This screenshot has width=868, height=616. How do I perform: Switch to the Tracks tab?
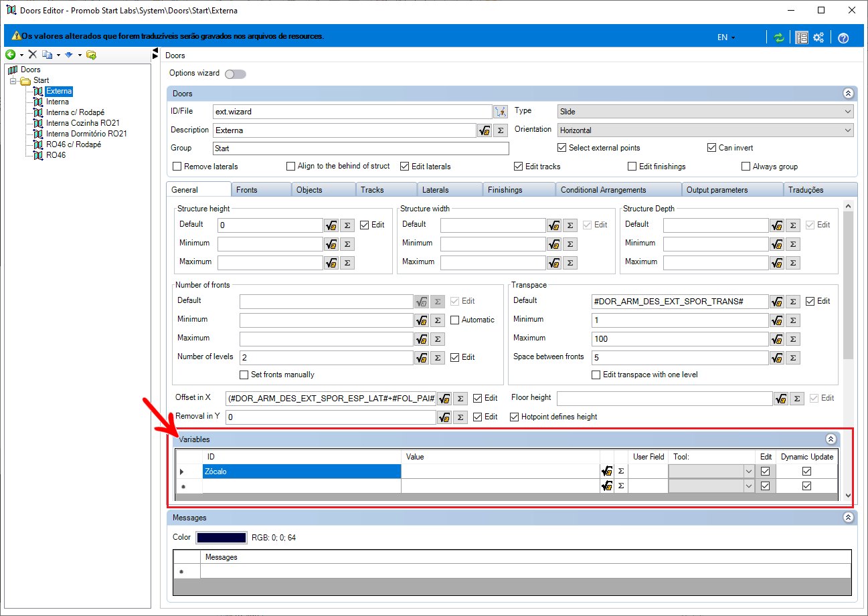(385, 190)
